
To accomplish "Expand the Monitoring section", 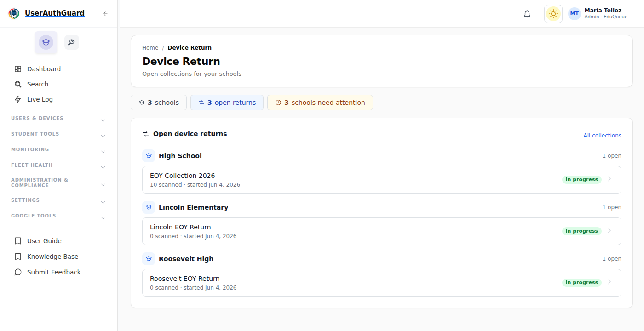I will [x=58, y=150].
